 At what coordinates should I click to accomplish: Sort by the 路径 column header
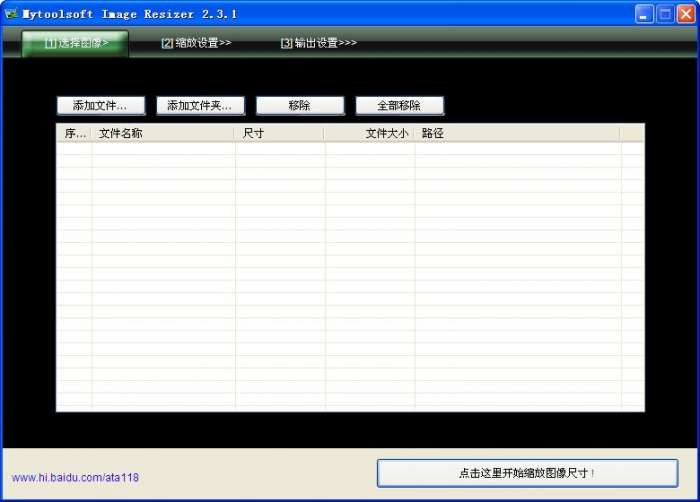(x=517, y=133)
